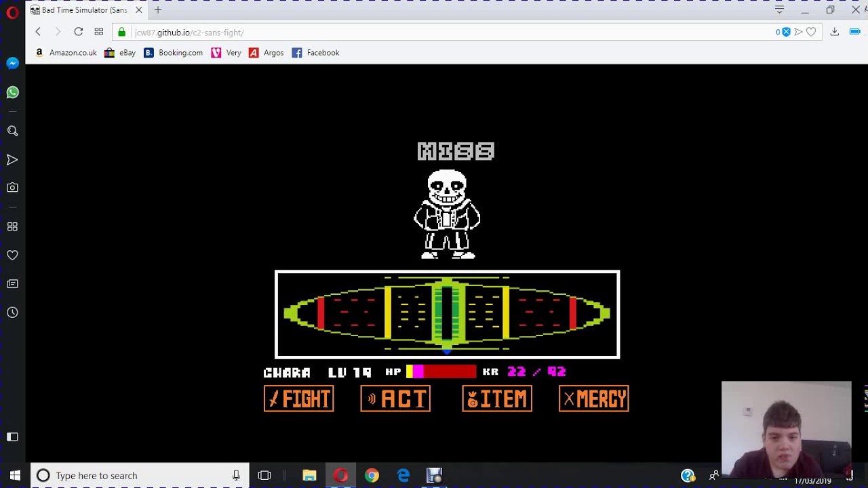Close the Bad Time Simulator tab

coord(138,10)
